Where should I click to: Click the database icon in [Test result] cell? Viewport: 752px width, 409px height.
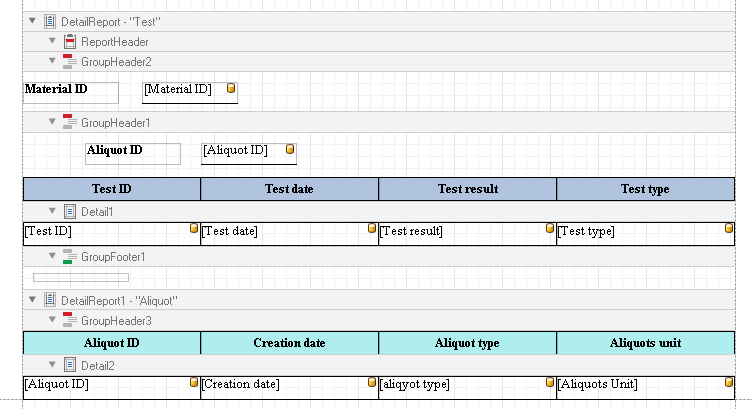tap(550, 229)
